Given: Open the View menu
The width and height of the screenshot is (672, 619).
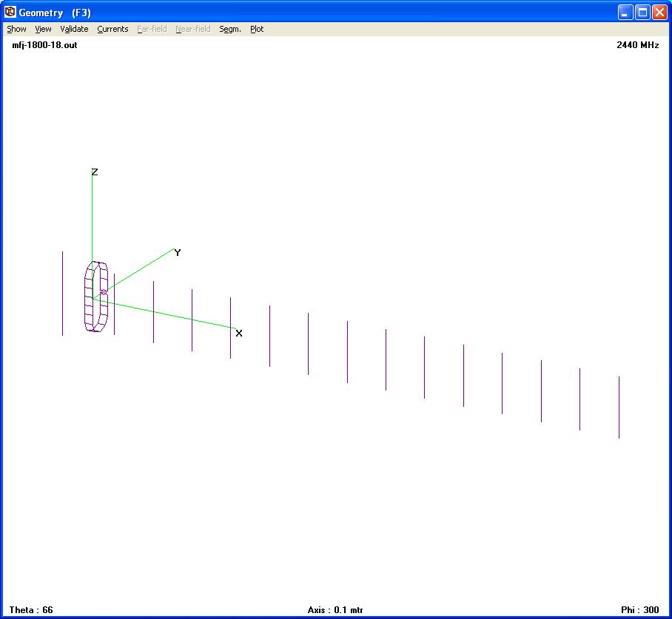Looking at the screenshot, I should pyautogui.click(x=42, y=29).
